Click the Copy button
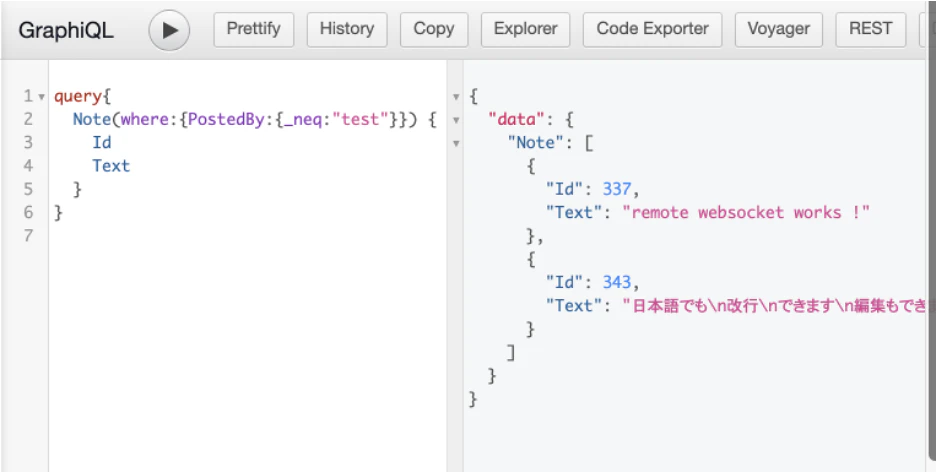The width and height of the screenshot is (936, 472). 434,29
